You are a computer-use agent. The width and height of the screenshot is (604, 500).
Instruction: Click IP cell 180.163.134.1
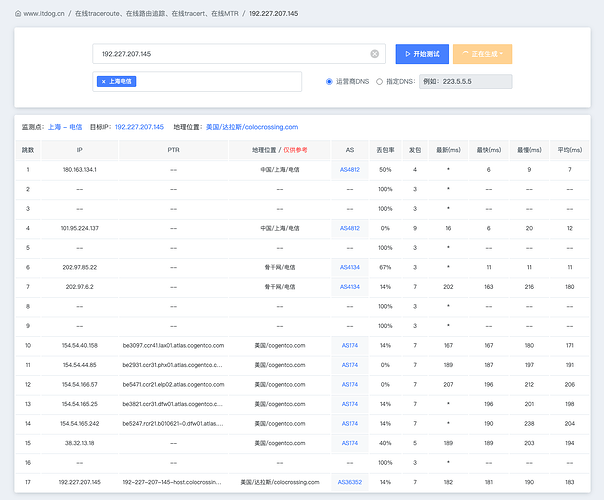tap(80, 169)
